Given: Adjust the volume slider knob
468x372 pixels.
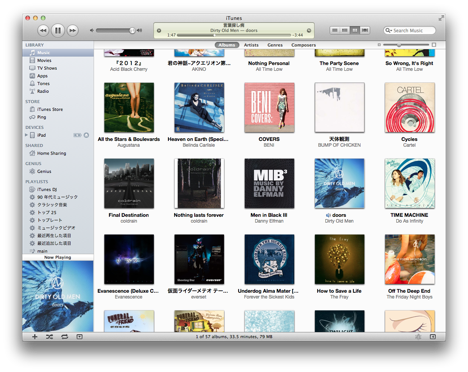Looking at the screenshot, I should [132, 30].
